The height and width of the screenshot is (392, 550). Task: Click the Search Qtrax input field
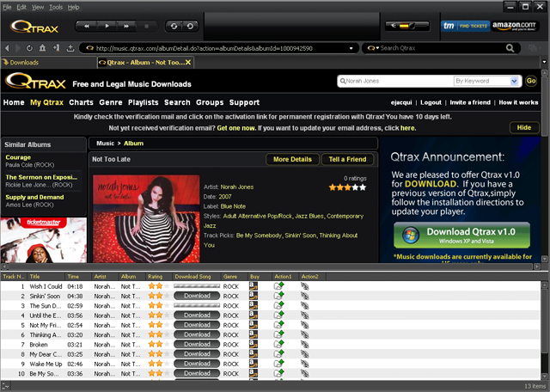click(x=442, y=48)
